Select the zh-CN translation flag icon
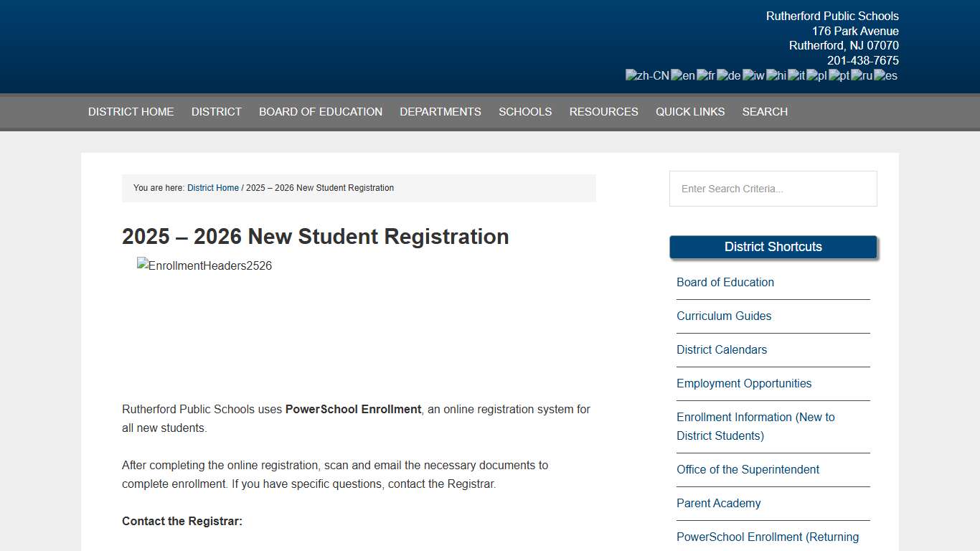This screenshot has width=980, height=551. pyautogui.click(x=646, y=75)
